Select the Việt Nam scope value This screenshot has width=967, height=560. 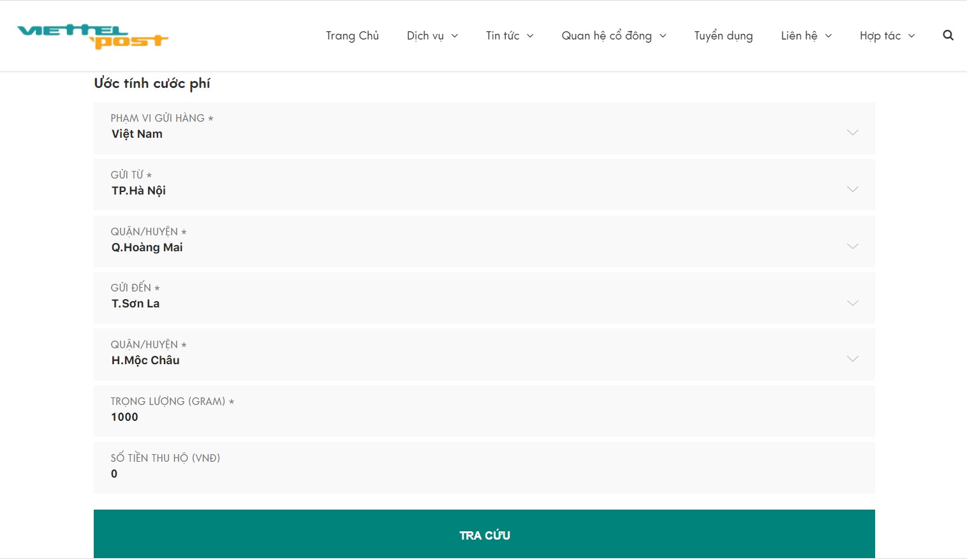pos(137,134)
